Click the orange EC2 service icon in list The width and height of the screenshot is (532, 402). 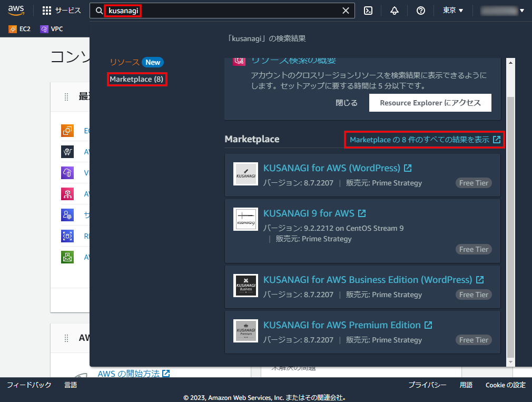pyautogui.click(x=67, y=131)
